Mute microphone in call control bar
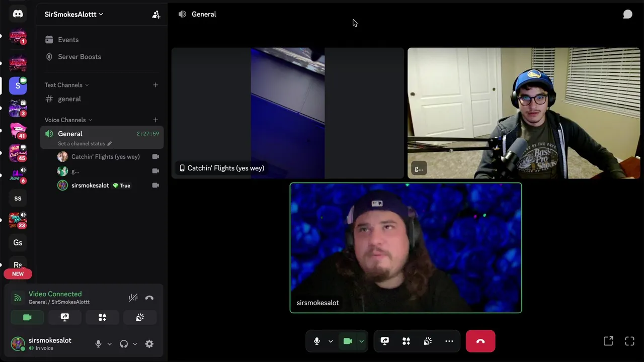 pyautogui.click(x=316, y=341)
